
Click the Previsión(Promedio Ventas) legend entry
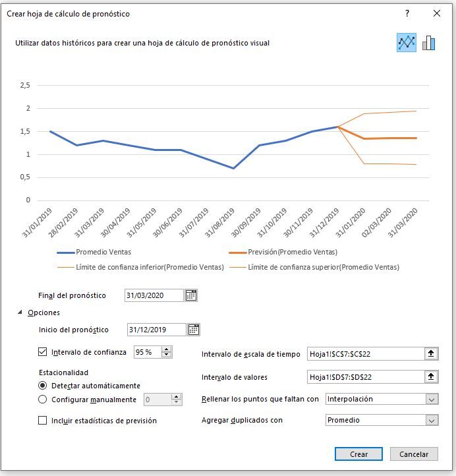click(283, 252)
